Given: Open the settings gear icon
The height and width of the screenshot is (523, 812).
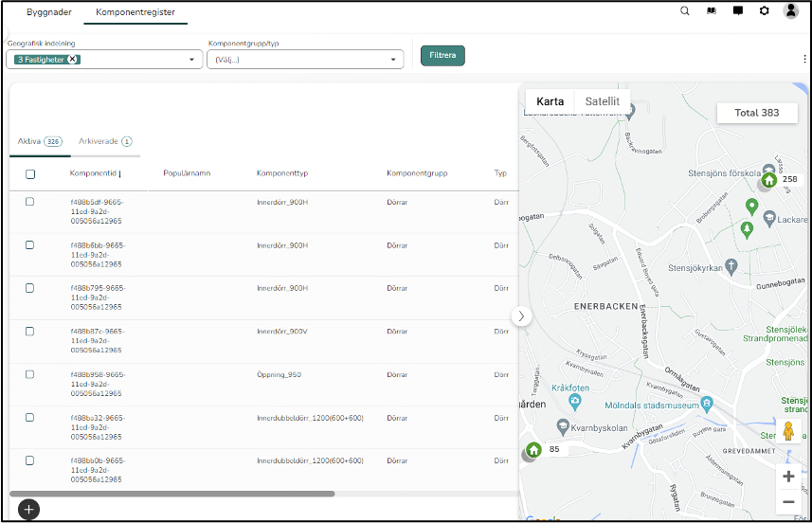Looking at the screenshot, I should 765,10.
